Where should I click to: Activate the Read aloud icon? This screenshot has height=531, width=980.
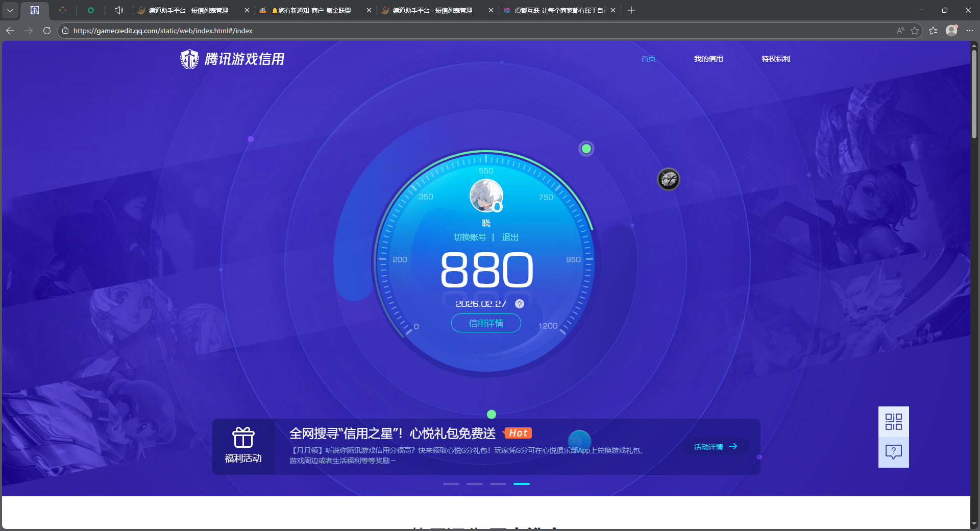[900, 31]
